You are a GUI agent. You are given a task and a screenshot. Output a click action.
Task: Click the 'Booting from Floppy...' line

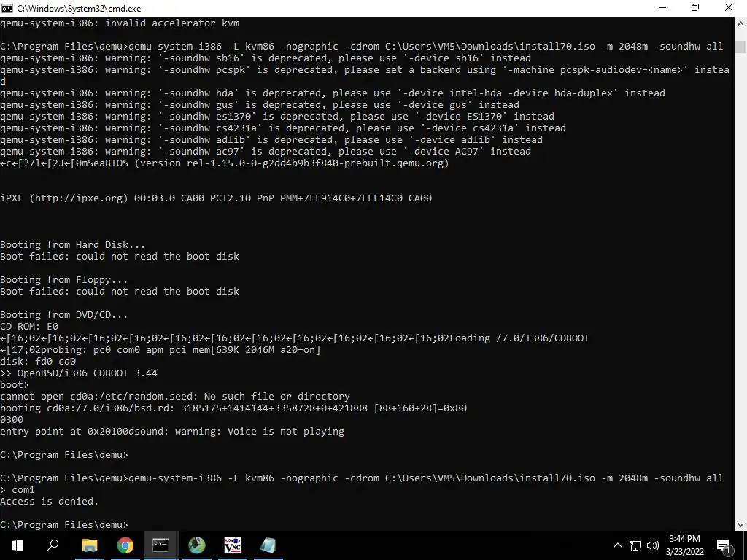pos(64,279)
